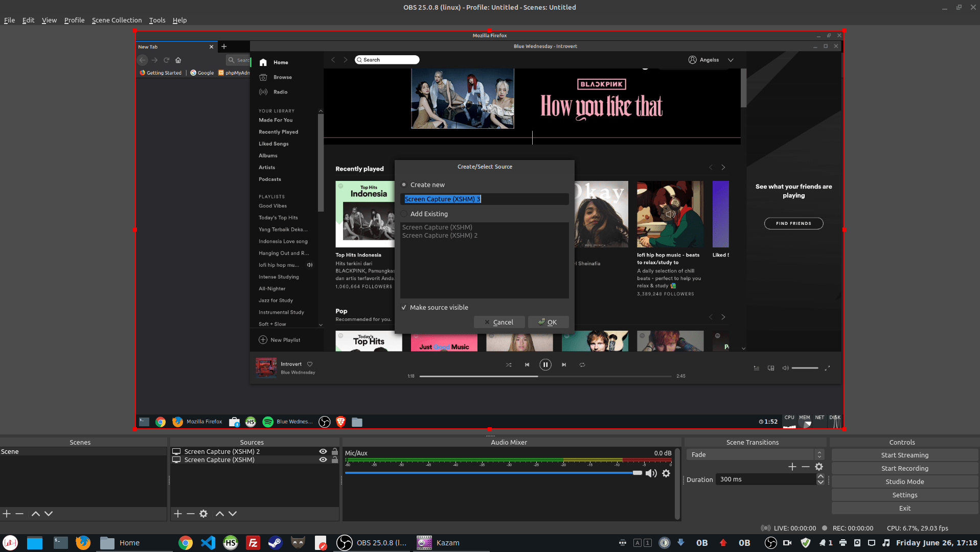Remove the selected source with the minus icon
This screenshot has height=552, width=980.
191,514
